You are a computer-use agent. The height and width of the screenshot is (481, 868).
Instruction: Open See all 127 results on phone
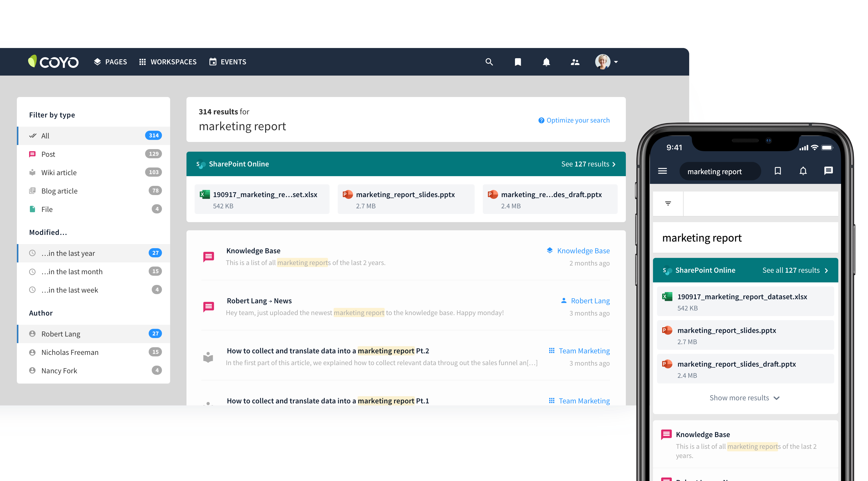pyautogui.click(x=795, y=270)
